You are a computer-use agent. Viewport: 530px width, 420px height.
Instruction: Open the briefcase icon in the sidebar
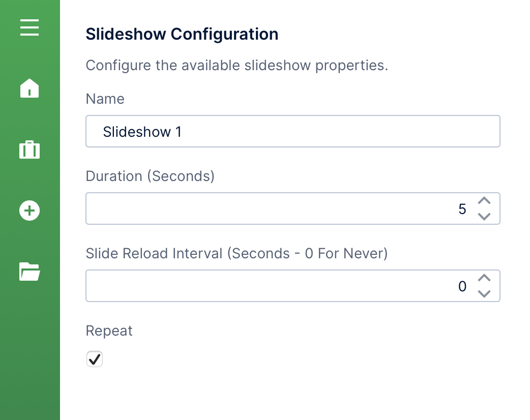coord(30,149)
